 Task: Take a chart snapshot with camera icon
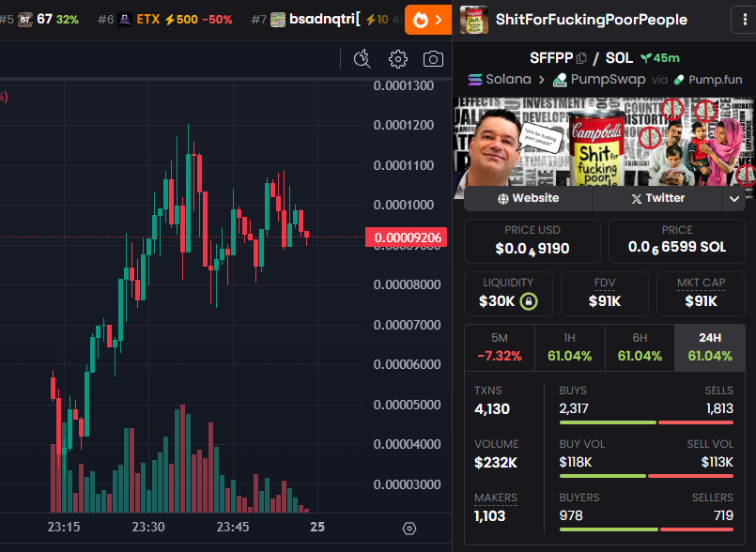433,59
